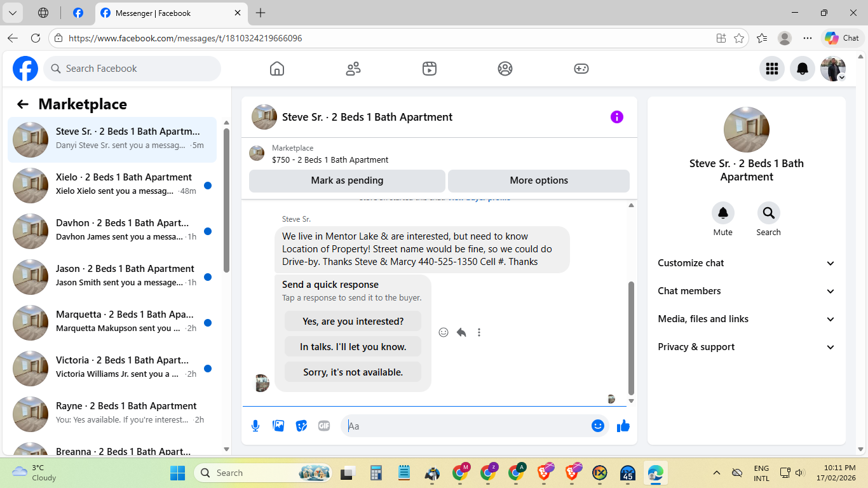Reply to message arrow icon

pos(461,332)
